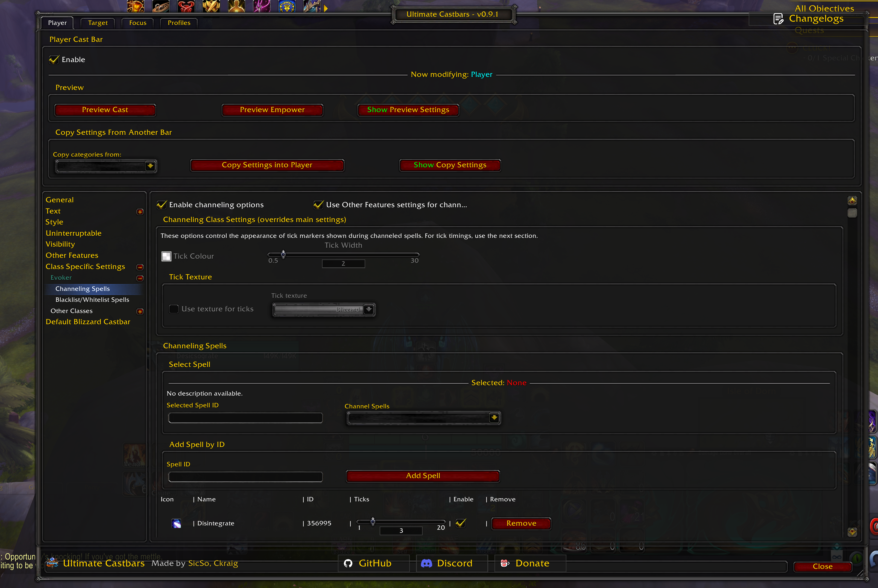Remove the Disintegrate spell
Viewport: 878px width, 588px height.
click(522, 523)
